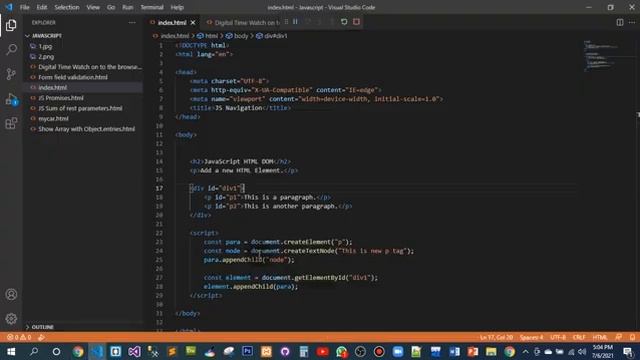Viewport: 640px width, 360px height.
Task: Open the Selection menu
Action: coord(67,7)
